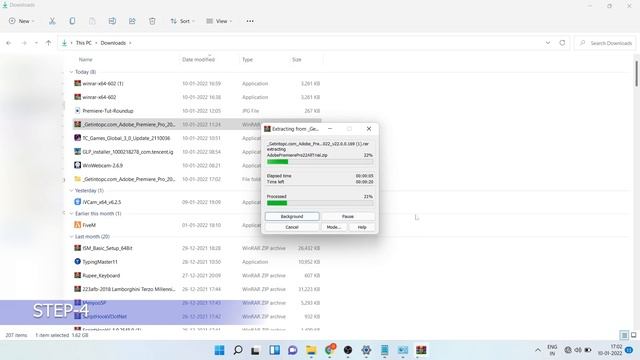This screenshot has height=360, width=640.
Task: Sort by Date modified column header
Action: coord(198,60)
